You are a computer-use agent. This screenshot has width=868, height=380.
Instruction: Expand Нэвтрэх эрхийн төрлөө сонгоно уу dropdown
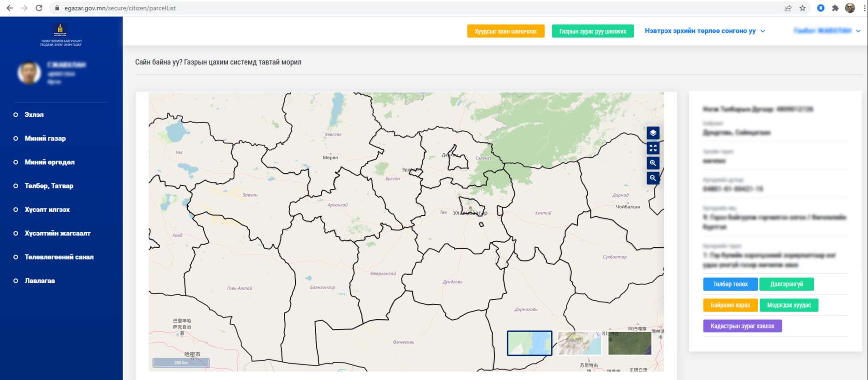point(705,31)
